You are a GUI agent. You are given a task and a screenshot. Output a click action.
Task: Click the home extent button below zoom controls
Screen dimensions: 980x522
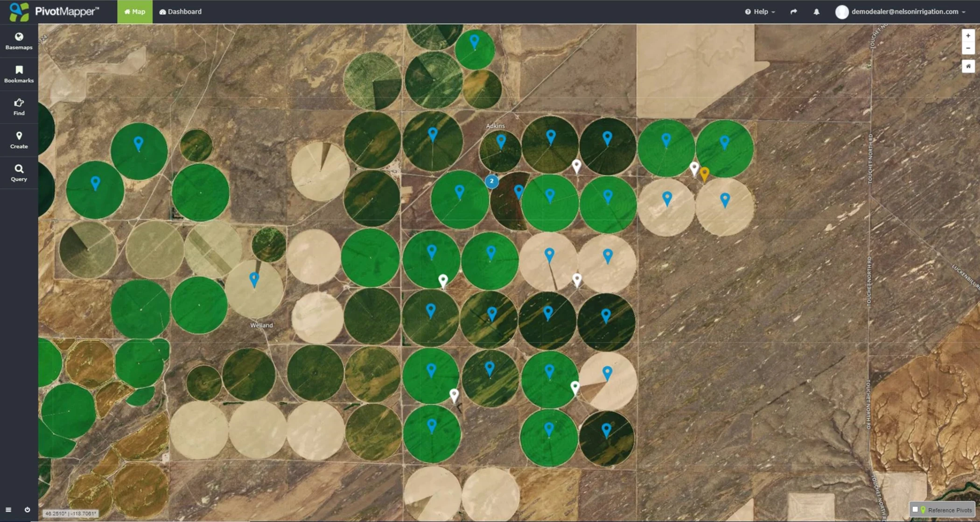pos(967,66)
